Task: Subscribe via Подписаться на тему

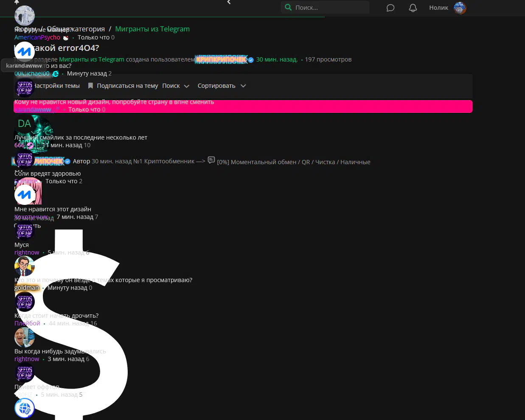Action: tap(127, 86)
